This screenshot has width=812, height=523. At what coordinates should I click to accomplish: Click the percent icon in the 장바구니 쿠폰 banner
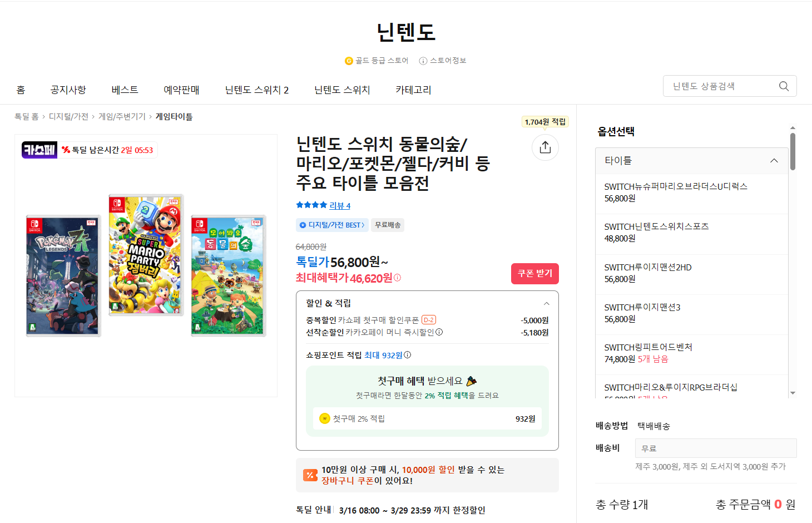tap(310, 475)
